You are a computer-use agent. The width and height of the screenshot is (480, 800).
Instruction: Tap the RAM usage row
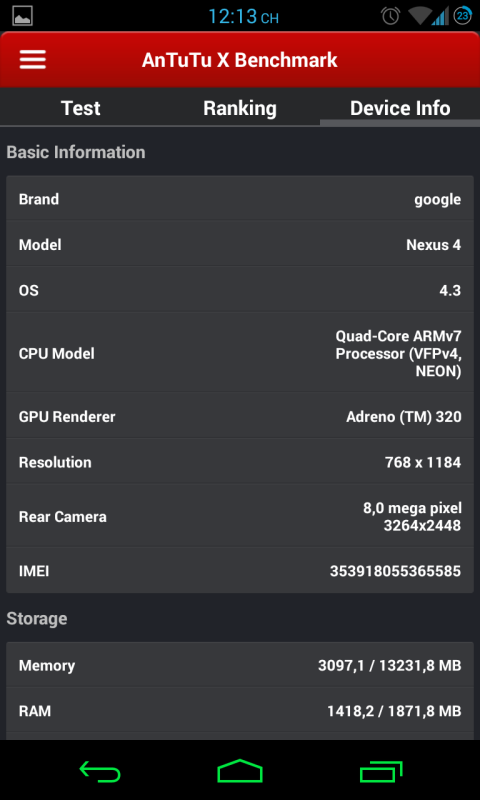[x=240, y=711]
